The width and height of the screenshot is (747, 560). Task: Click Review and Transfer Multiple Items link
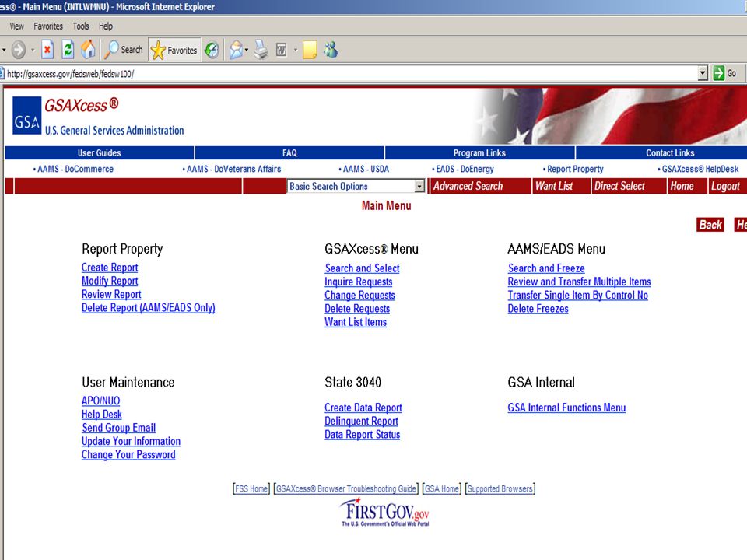579,282
